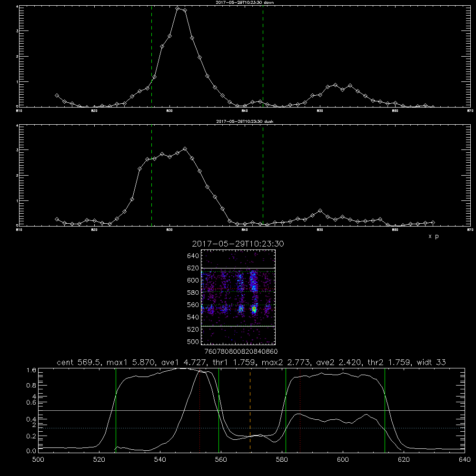Click the 600 y-axis label beside the spectral image
This screenshot has width=476, height=476.
(x=193, y=280)
